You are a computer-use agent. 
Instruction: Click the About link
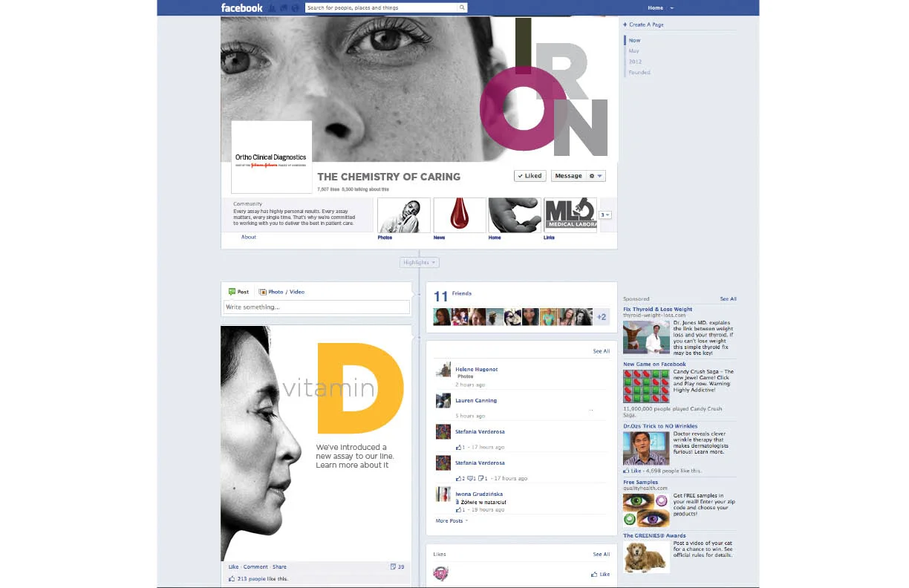coord(249,237)
